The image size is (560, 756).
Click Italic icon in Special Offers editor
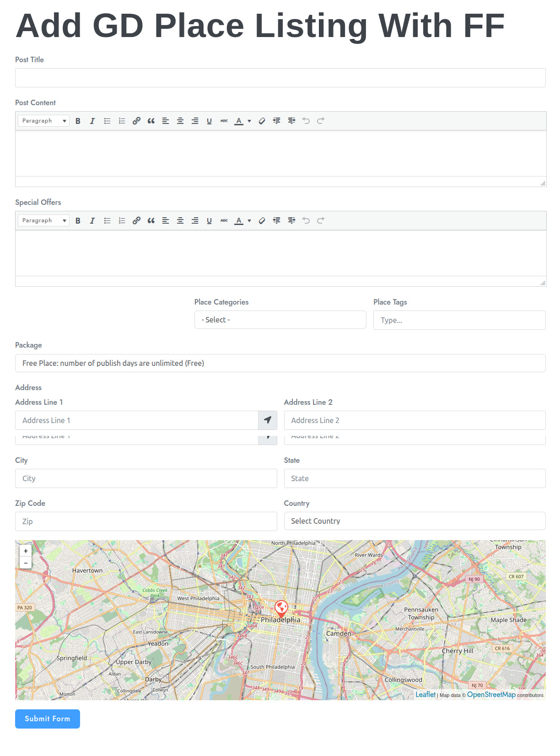pyautogui.click(x=92, y=221)
